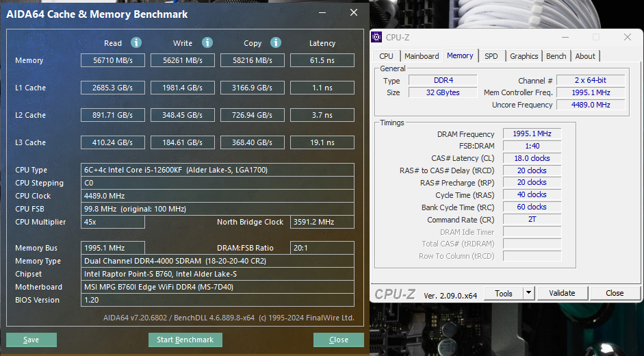Image resolution: width=644 pixels, height=356 pixels.
Task: Click the Cycle Time tRAS value 40 clocks
Action: (532, 194)
